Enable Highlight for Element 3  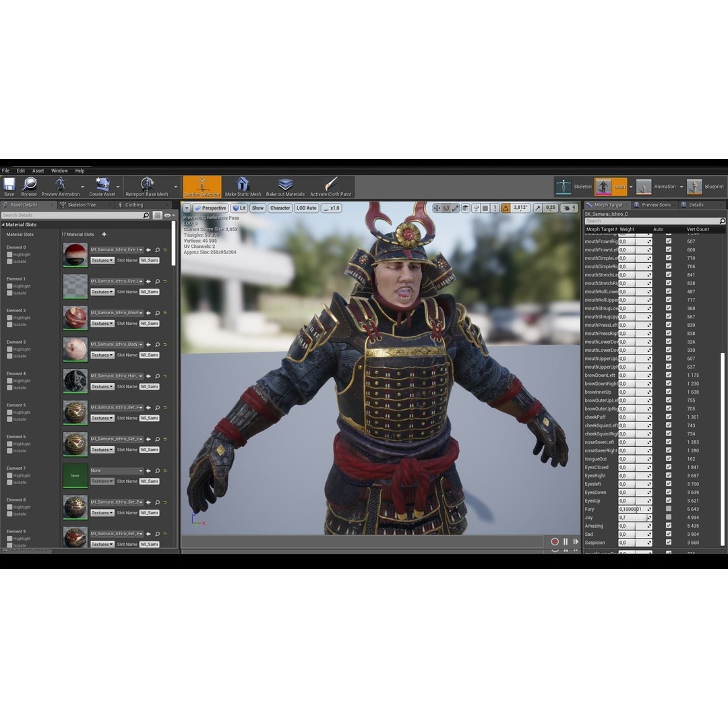pyautogui.click(x=9, y=349)
